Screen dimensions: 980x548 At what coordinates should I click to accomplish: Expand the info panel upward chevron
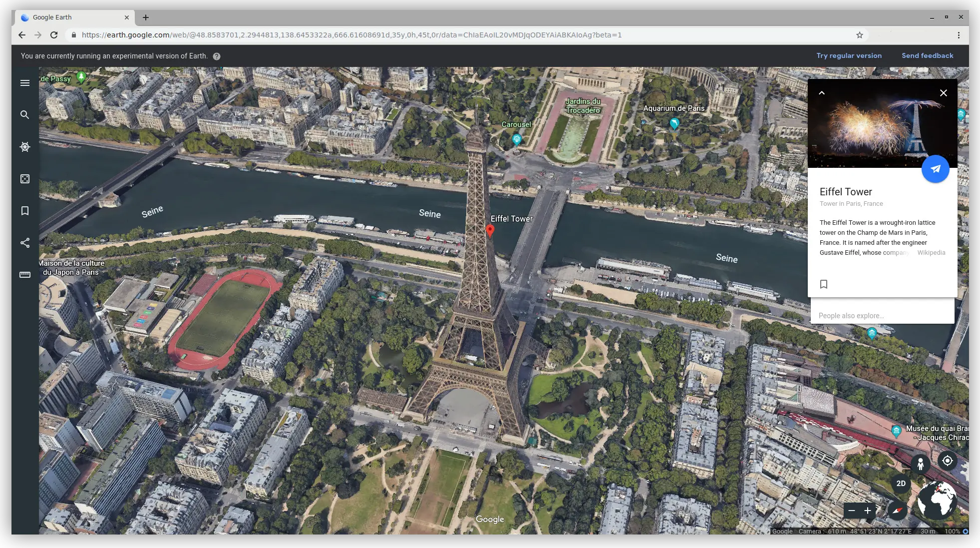[822, 93]
